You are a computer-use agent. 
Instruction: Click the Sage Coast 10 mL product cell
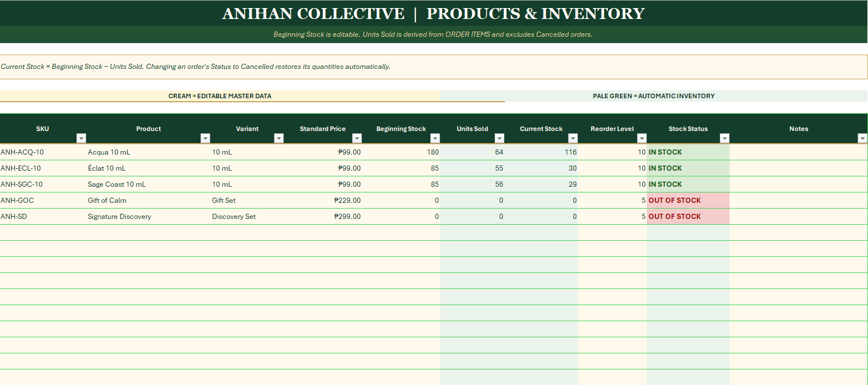point(148,184)
